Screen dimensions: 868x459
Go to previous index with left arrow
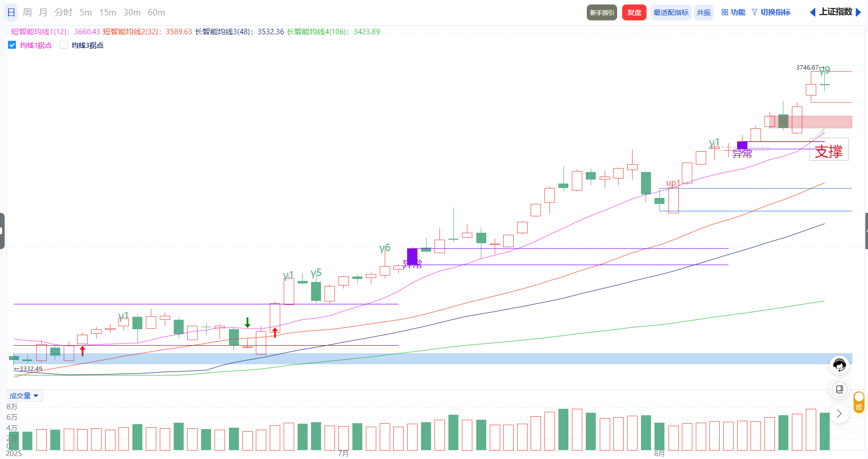click(x=813, y=12)
